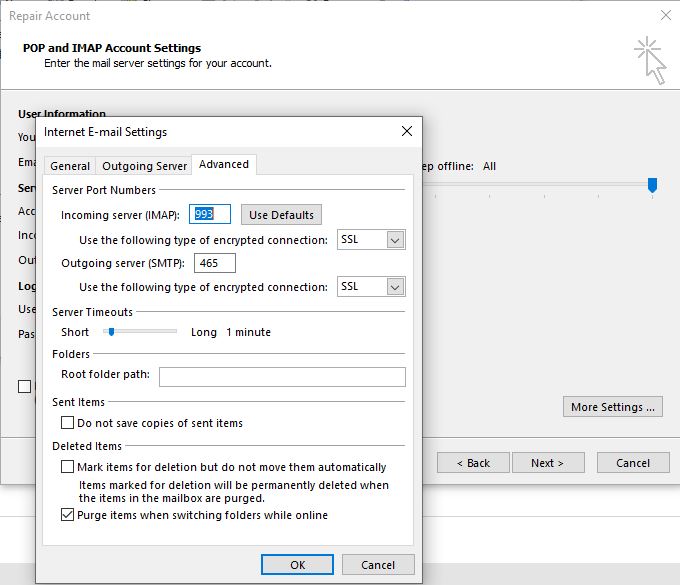680x585 pixels.
Task: Enable 'Mark items for deletion' checkbox
Action: tap(68, 467)
